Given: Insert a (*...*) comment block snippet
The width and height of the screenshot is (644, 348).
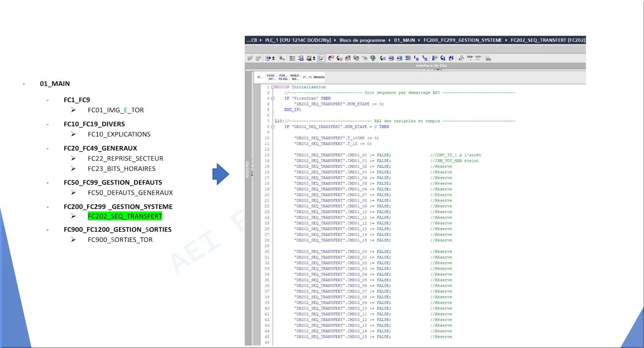Looking at the screenshot, I should click(x=307, y=77).
